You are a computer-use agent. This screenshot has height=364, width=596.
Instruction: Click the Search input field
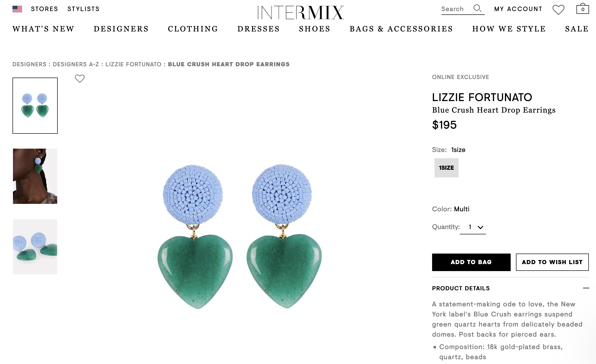456,9
